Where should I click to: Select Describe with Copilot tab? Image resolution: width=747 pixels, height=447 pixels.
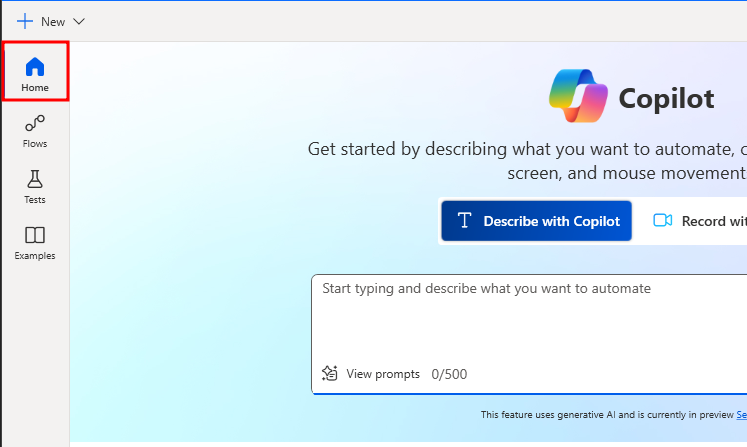click(x=536, y=221)
